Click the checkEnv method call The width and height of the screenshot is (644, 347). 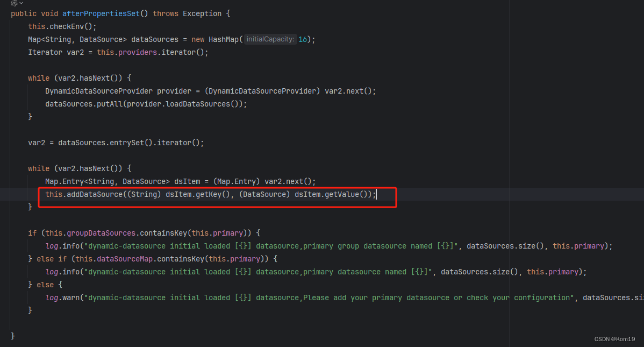[67, 27]
